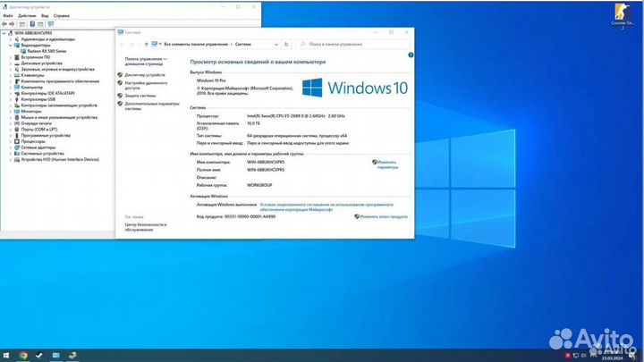Launch Google Chrome from the taskbar
Screen dimensions: 644x362
[x=23, y=356]
